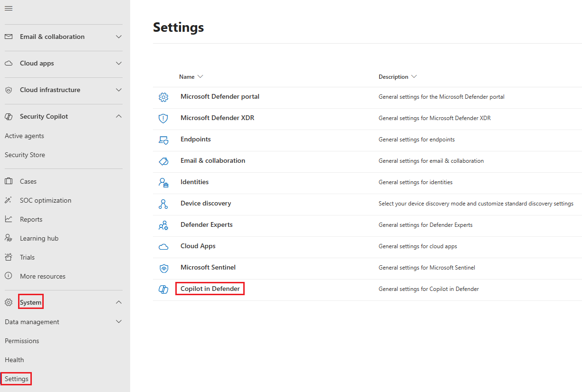Screen dimensions: 582x392
Task: Click the Copilot in Defender icon
Action: tap(163, 289)
